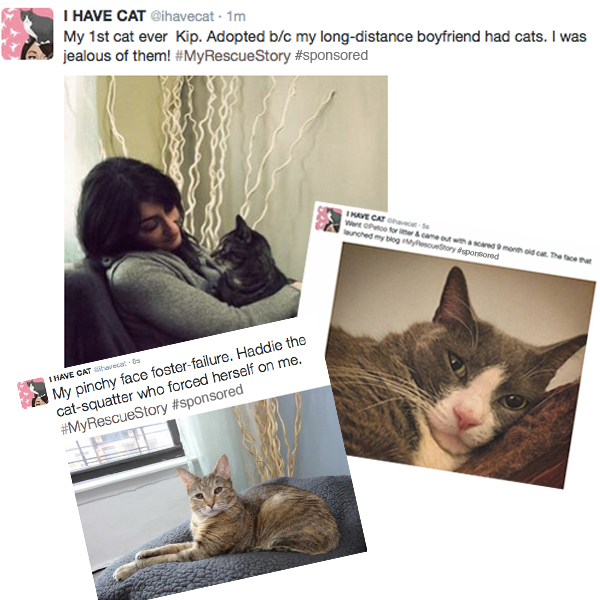The height and width of the screenshot is (600, 600).
Task: Follow #MyRescueStory hashtag in the Petco tweet
Action: pos(427,245)
